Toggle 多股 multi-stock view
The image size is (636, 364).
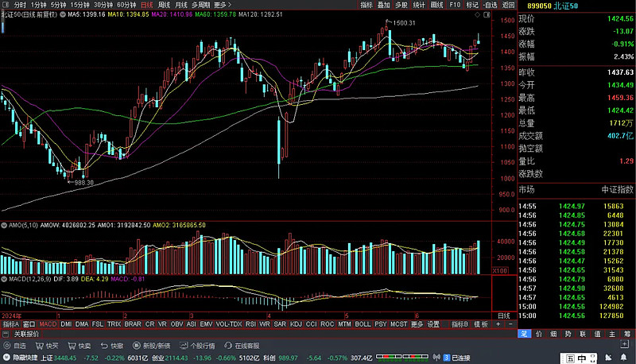(x=401, y=5)
